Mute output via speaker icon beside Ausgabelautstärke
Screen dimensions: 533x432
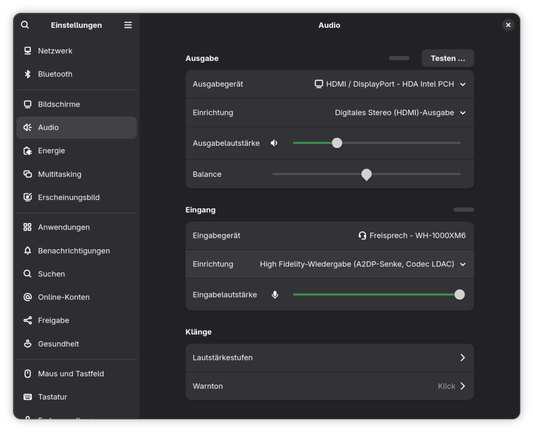tap(274, 143)
